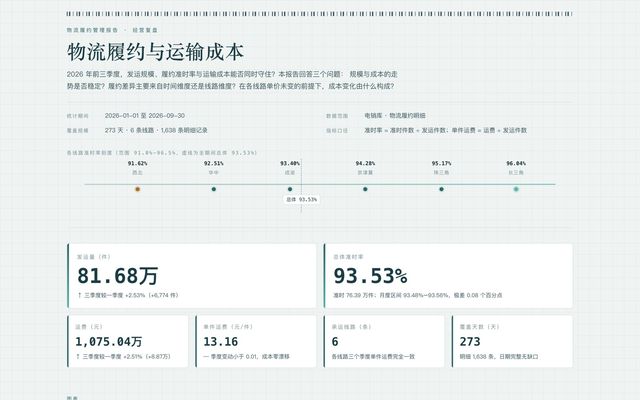Click the note 各线路三个季度单件运费完全一致

pyautogui.click(x=373, y=357)
